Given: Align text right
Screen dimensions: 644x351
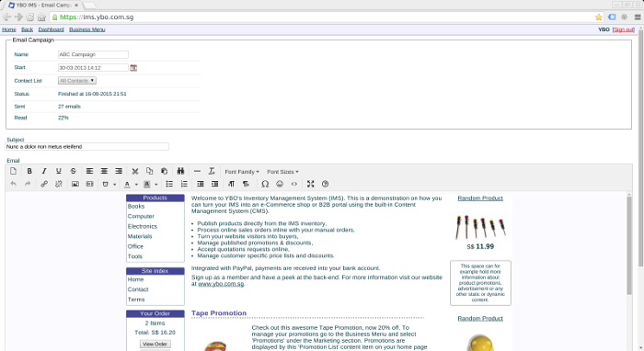Looking at the screenshot, I should click(x=119, y=171).
